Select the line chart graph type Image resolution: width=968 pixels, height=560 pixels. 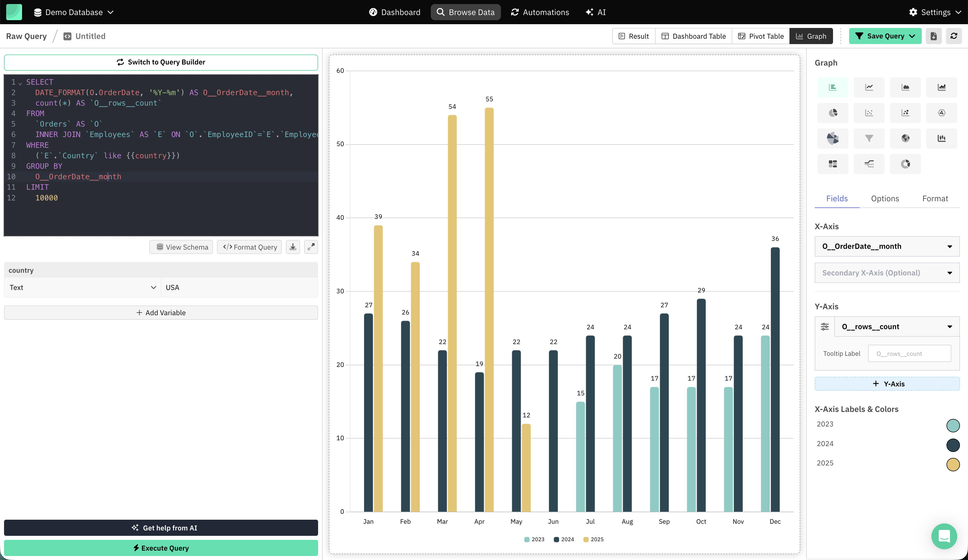(869, 87)
